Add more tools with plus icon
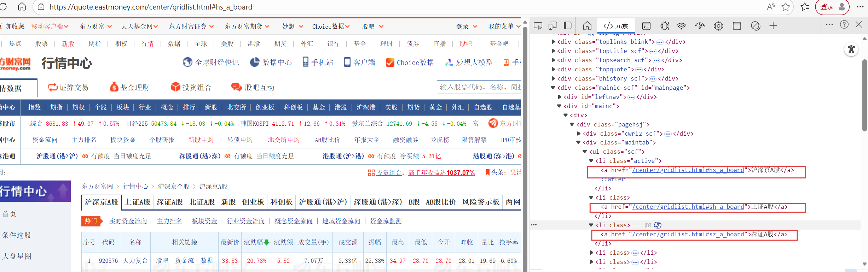Screen dimensions: 868x272 (x=773, y=26)
